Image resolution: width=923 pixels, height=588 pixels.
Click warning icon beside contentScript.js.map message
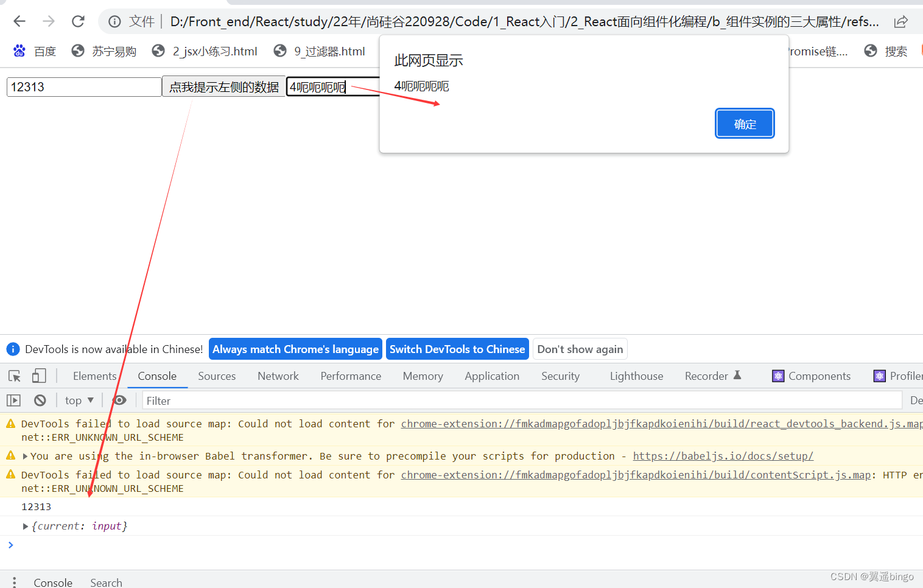pyautogui.click(x=10, y=475)
